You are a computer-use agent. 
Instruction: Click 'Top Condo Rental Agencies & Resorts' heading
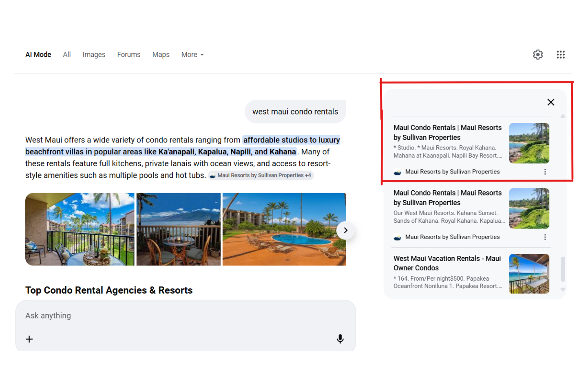(109, 290)
